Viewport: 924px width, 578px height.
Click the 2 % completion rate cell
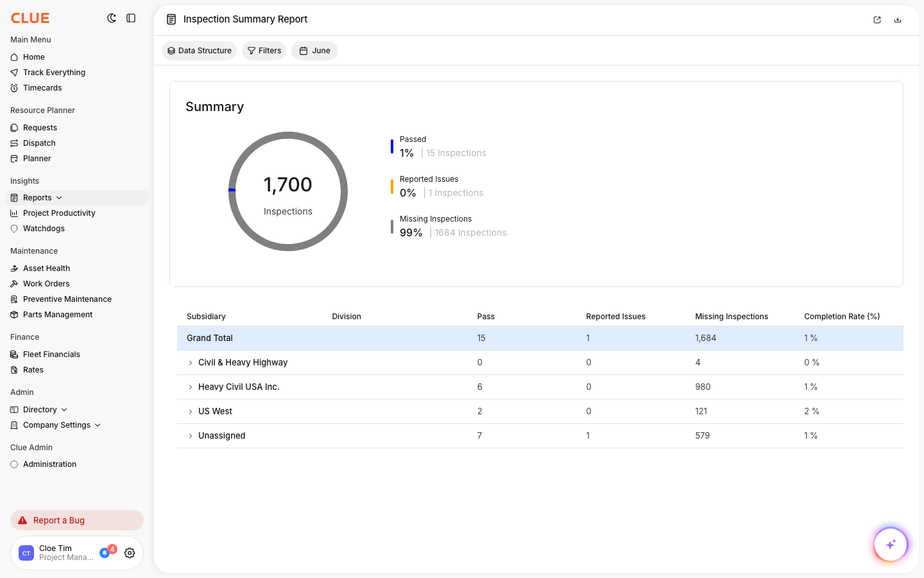(812, 412)
